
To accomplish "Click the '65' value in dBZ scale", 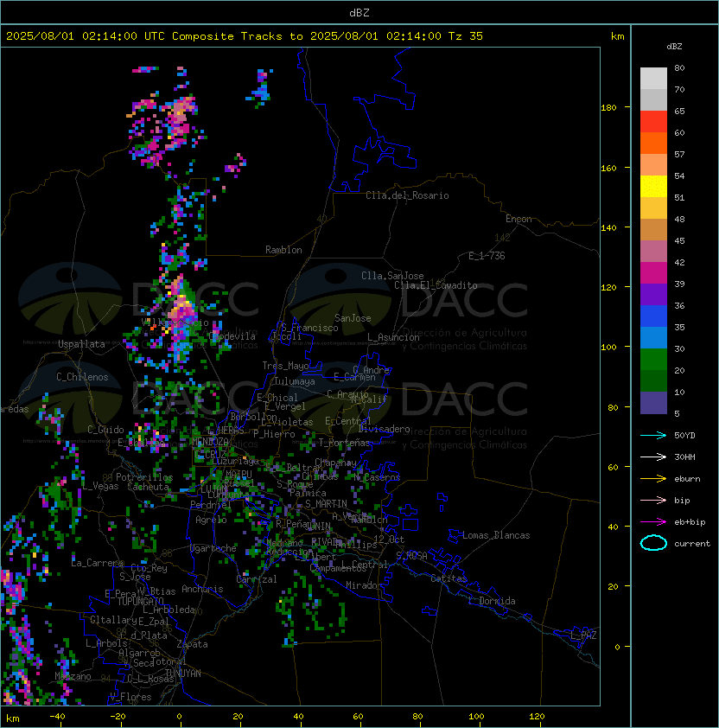I will point(679,111).
